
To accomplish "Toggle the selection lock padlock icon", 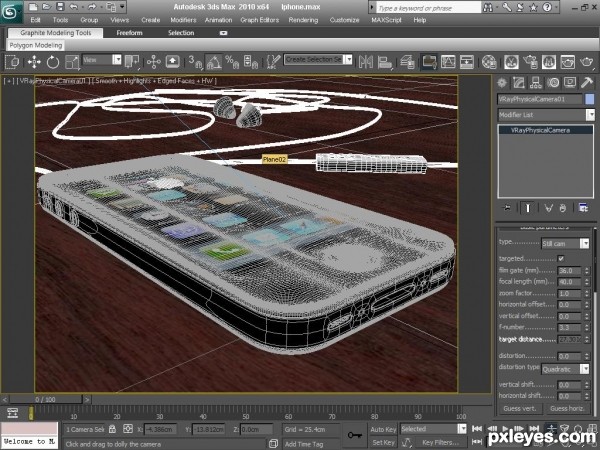I will (x=112, y=429).
